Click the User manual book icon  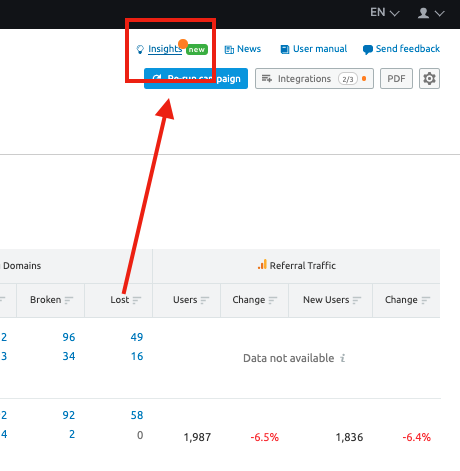click(285, 49)
